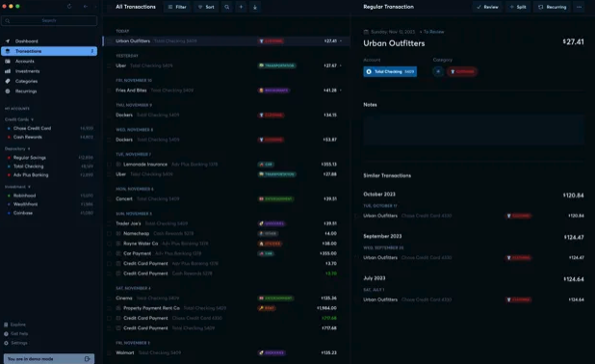
Task: Tick the checkbox for the Walmart transaction
Action: [x=110, y=352]
